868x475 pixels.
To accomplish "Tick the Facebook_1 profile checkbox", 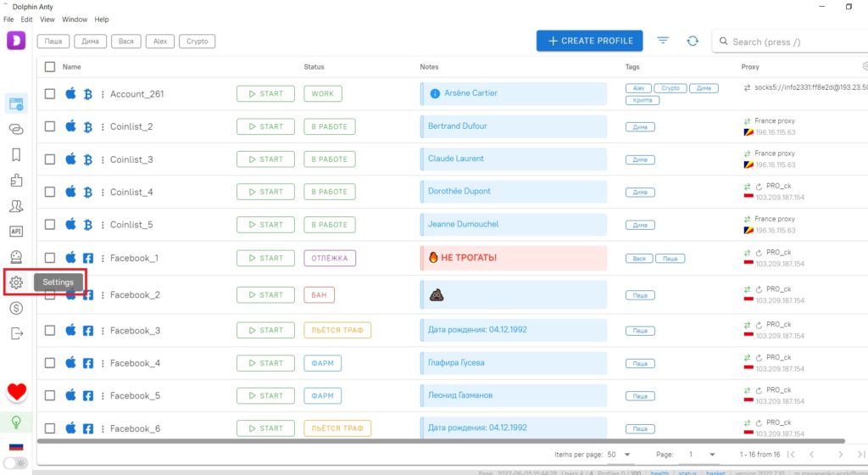I will (x=50, y=258).
